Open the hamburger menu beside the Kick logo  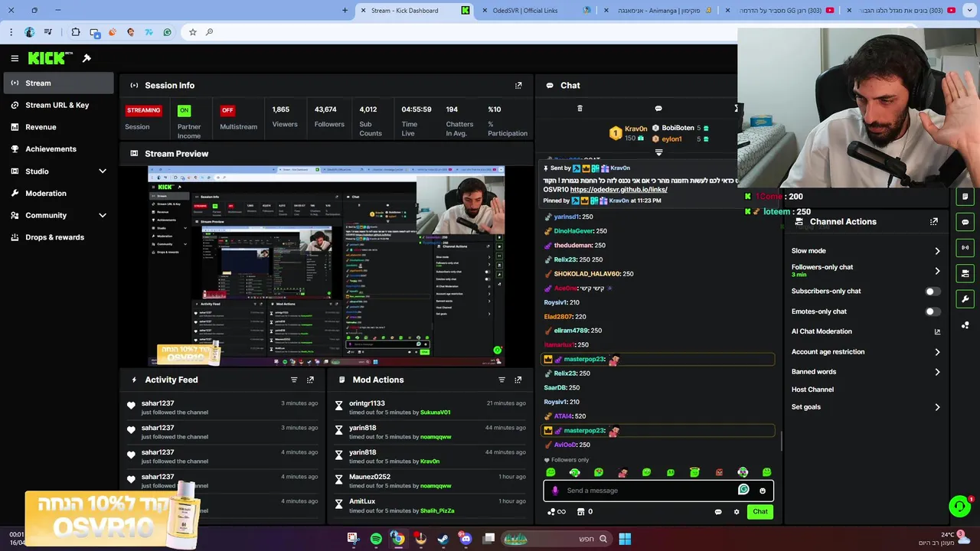15,58
